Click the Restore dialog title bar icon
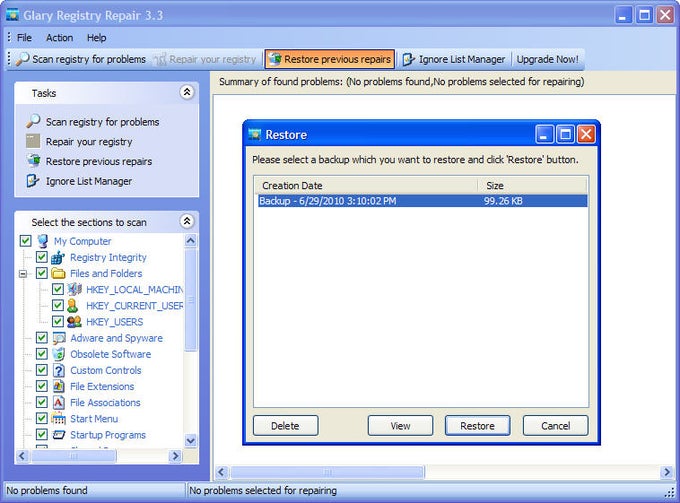The width and height of the screenshot is (680, 503). tap(255, 134)
